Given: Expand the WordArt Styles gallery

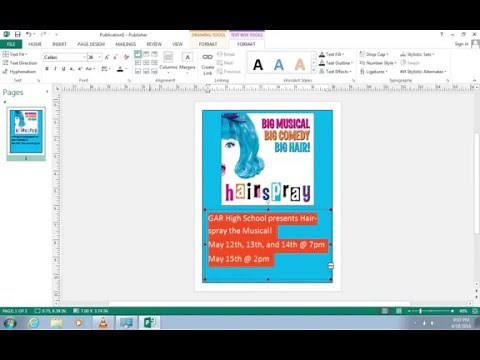Looking at the screenshot, I should tap(314, 71).
